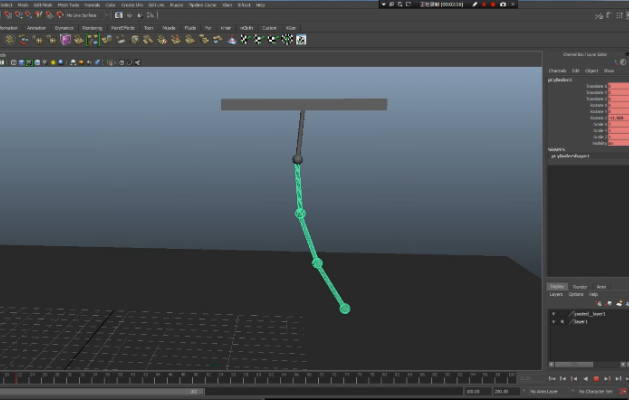The width and height of the screenshot is (629, 400).
Task: Open the recorder toolbar dropdown arrow
Action: 383,4
